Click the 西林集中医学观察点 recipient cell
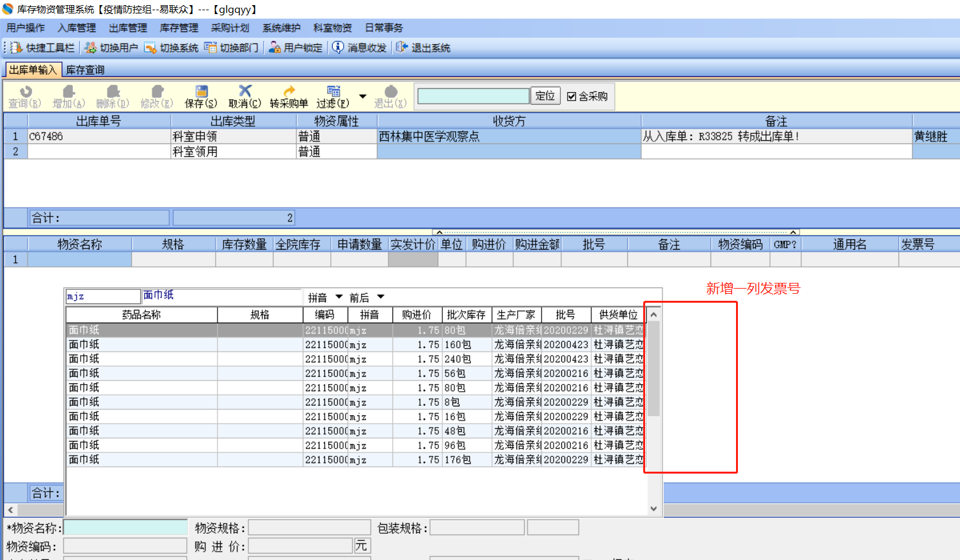 click(509, 136)
